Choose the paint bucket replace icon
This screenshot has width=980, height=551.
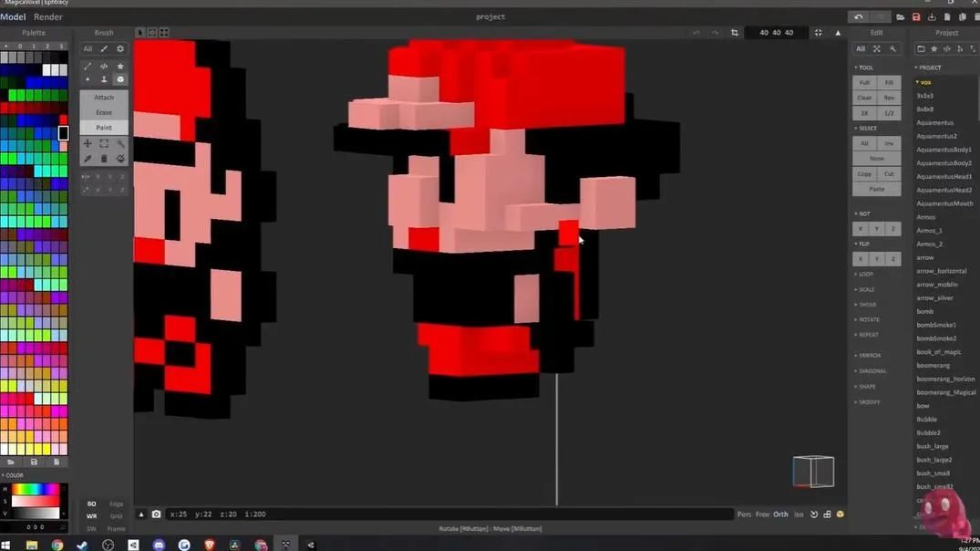(x=120, y=159)
